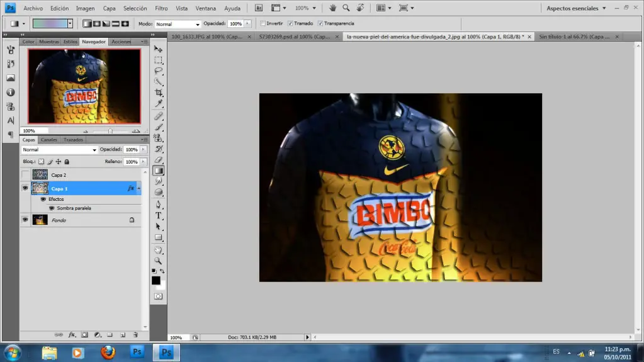Select the History Brush tool
This screenshot has width=644, height=362.
point(158,149)
